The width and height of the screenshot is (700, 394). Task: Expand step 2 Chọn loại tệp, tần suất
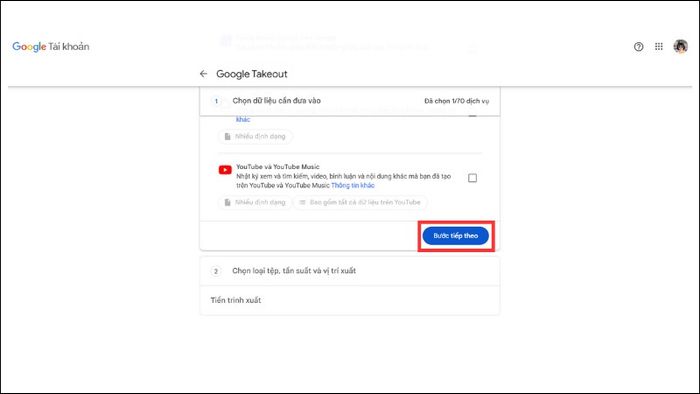point(350,271)
